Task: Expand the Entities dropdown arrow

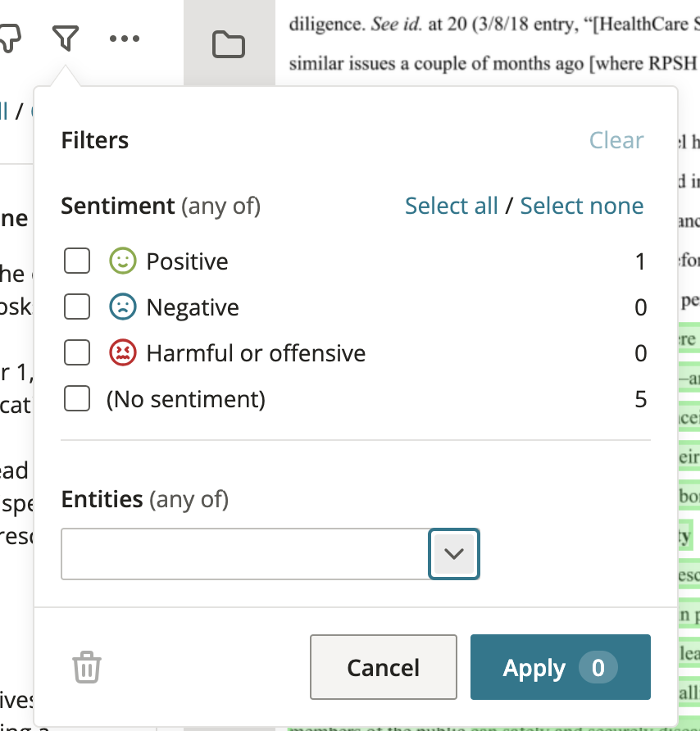Action: pyautogui.click(x=454, y=554)
